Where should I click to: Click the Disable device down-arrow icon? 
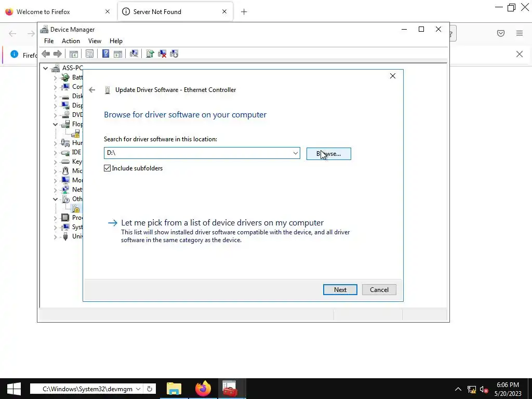tap(174, 54)
